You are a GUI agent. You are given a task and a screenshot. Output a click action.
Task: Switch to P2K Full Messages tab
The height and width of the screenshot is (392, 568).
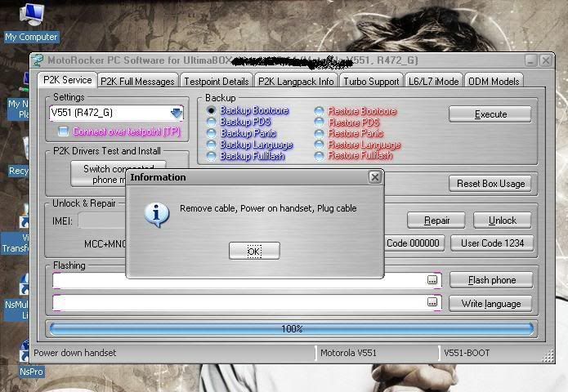click(137, 82)
